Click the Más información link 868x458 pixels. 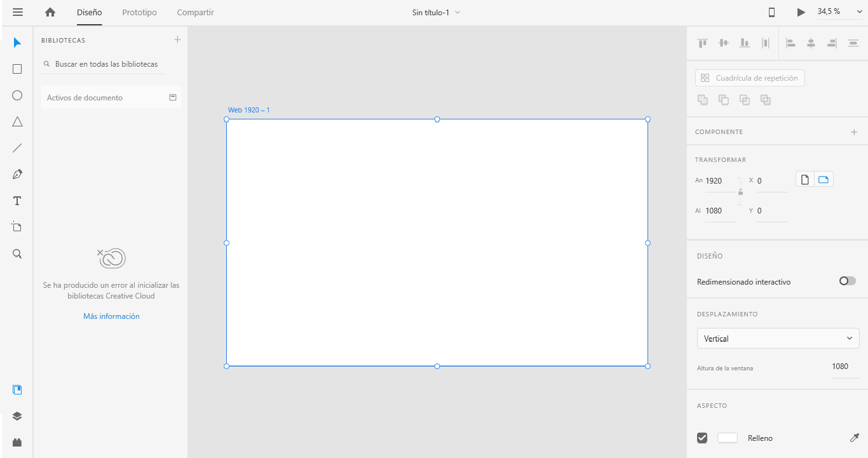(x=111, y=316)
